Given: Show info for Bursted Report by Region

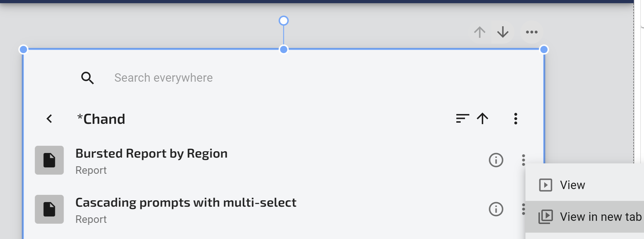Looking at the screenshot, I should point(496,160).
